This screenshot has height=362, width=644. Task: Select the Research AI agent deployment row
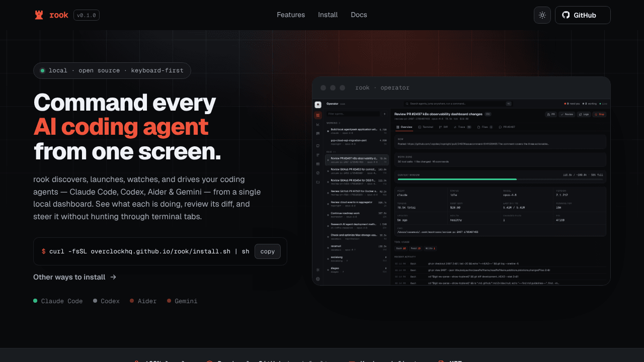coord(356,225)
